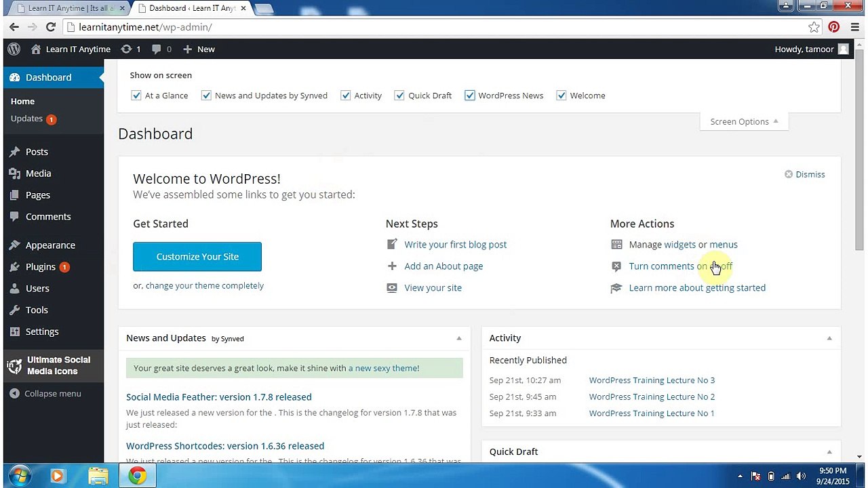Screen dimensions: 868x488
Task: Click the volume icon in system tray
Action: click(802, 476)
